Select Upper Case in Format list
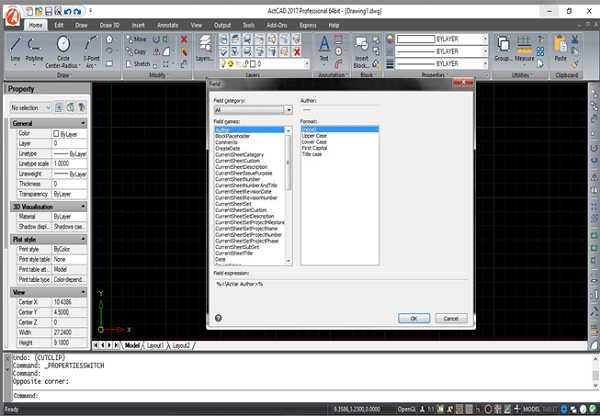The image size is (600, 416). pos(315,135)
